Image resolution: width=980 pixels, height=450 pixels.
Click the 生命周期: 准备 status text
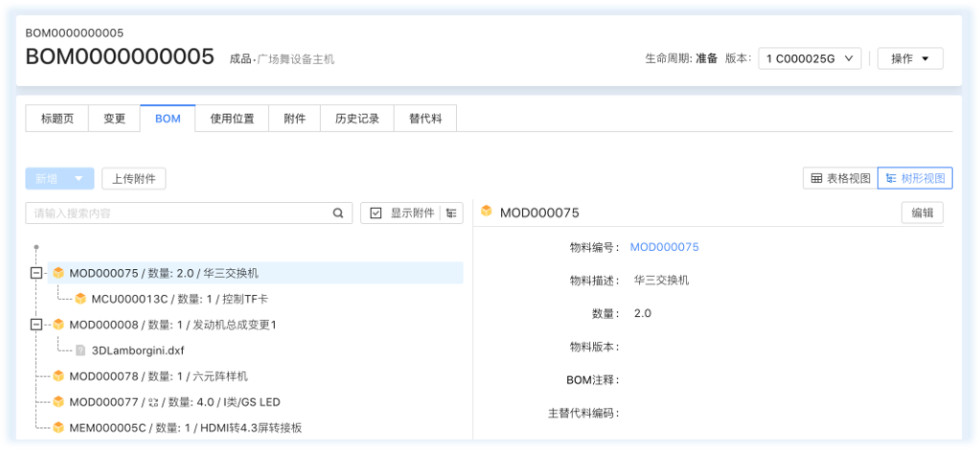[681, 58]
